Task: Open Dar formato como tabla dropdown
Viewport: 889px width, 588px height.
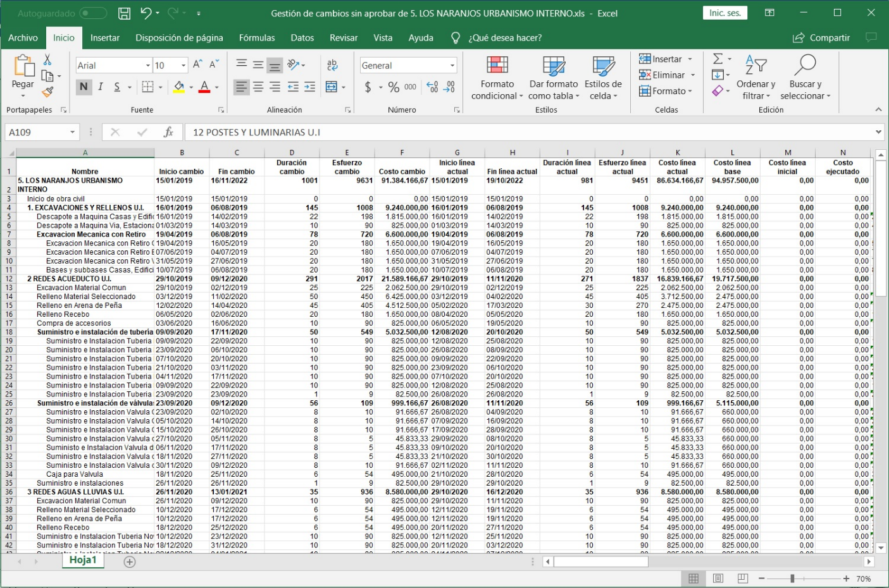Action: tap(554, 78)
